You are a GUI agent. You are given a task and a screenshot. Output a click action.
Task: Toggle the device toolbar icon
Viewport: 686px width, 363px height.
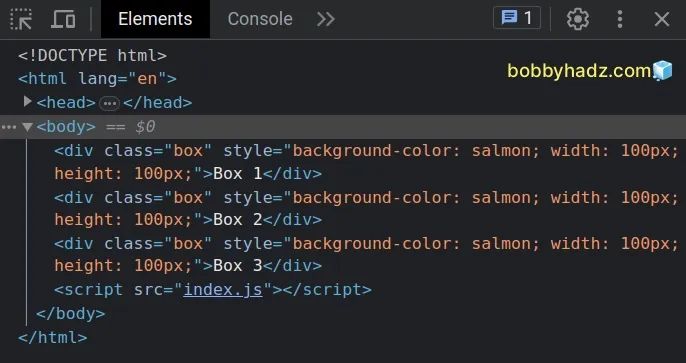click(x=63, y=19)
